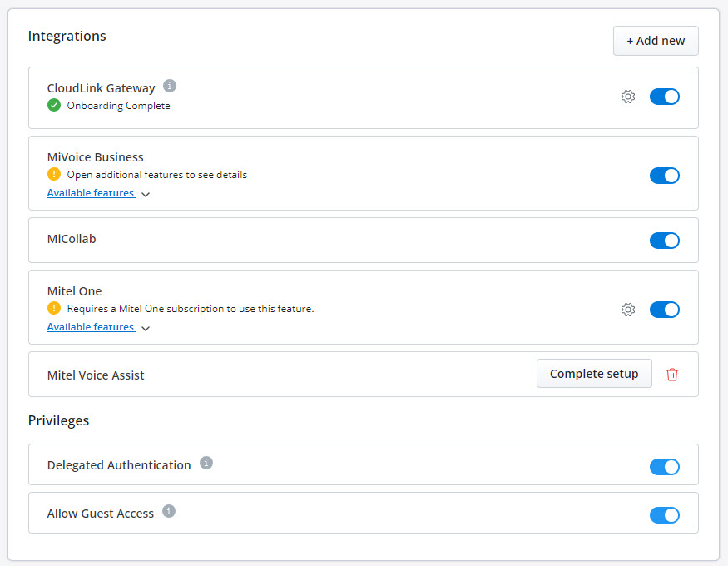Click Mitel One yellow warning icon
This screenshot has height=566, width=728.
pyautogui.click(x=54, y=308)
